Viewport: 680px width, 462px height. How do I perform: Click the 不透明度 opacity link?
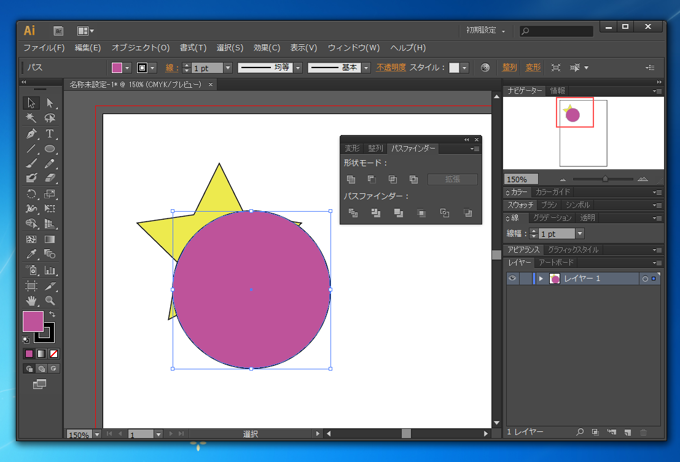tap(391, 68)
